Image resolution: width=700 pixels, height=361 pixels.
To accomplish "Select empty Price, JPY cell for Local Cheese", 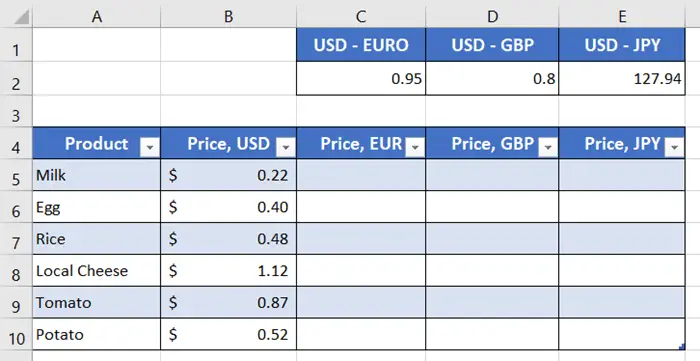I will pos(622,270).
